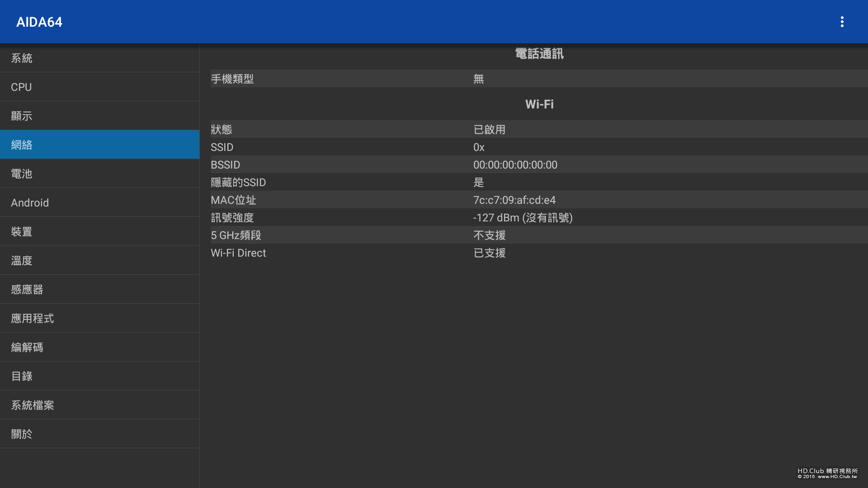The width and height of the screenshot is (868, 488).
Task: Click the BSSID value 00:00:00:00:00:00
Action: (x=515, y=165)
